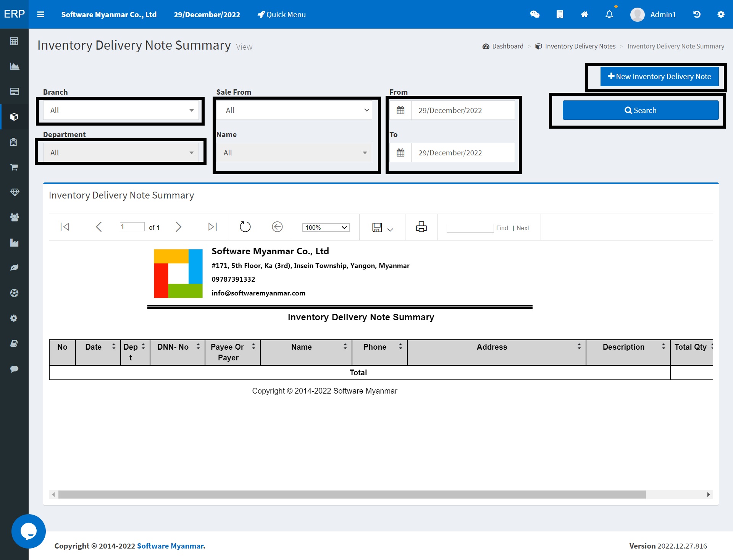Open From date calendar icon
733x560 pixels.
(400, 110)
